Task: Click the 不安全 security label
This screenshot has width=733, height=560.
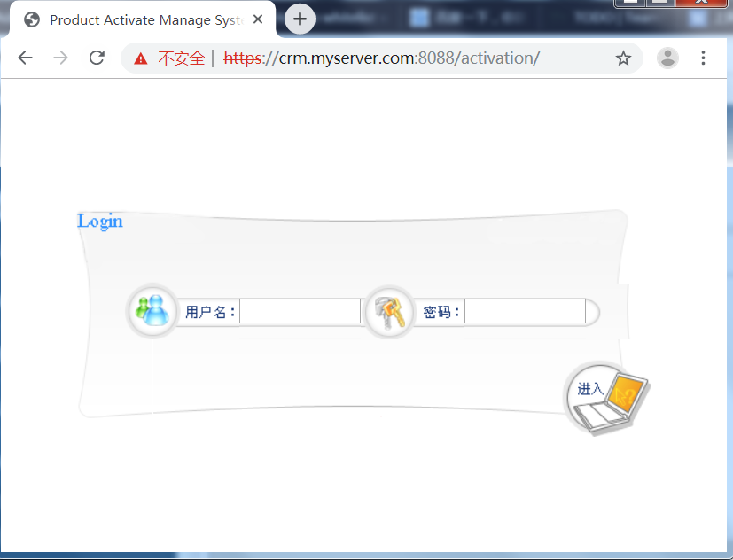Action: [182, 58]
